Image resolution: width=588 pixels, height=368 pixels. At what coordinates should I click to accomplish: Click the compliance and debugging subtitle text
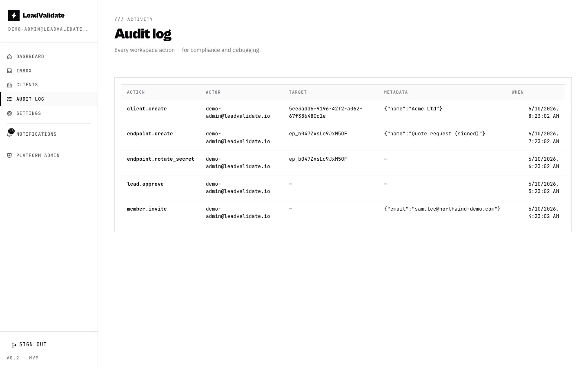pos(187,50)
